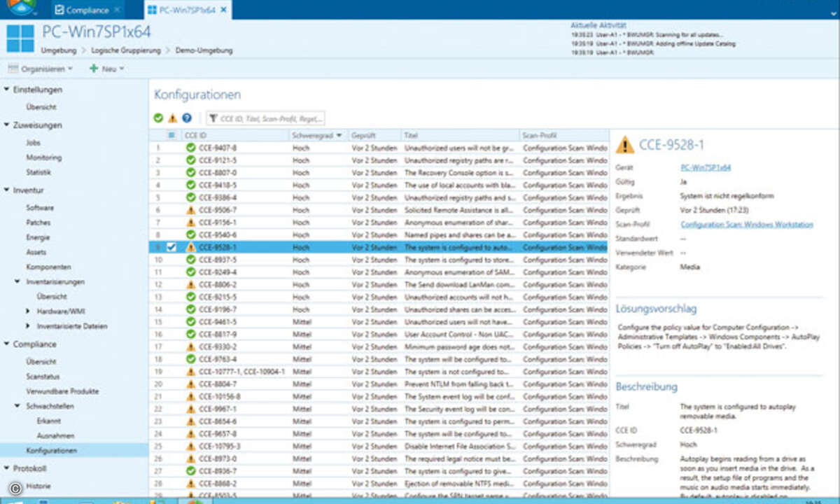The width and height of the screenshot is (840, 504).
Task: Click the column selector icon in header
Action: point(172,135)
